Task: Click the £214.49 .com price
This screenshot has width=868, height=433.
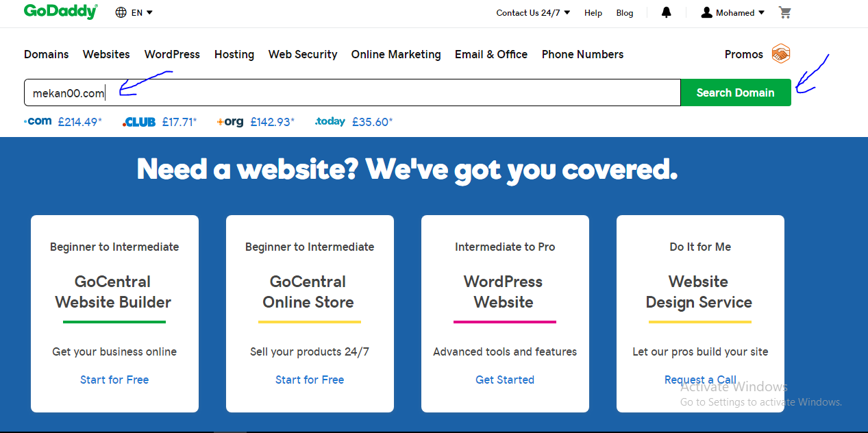Action: click(x=80, y=122)
